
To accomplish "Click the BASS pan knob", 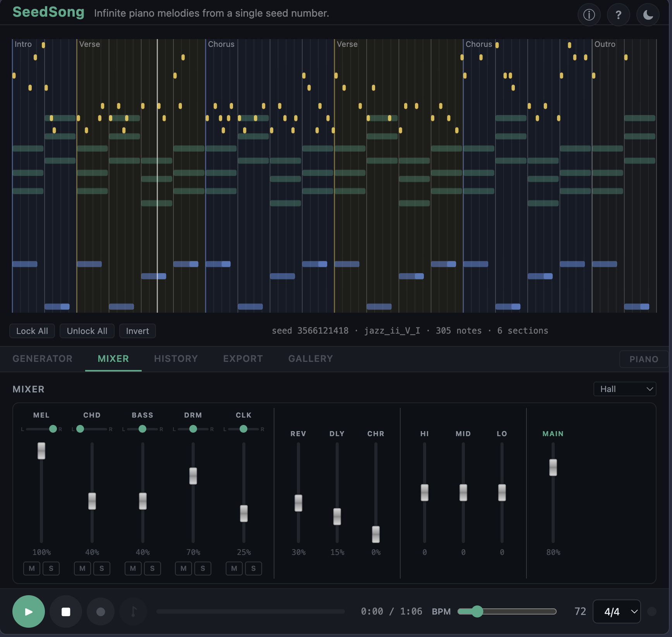I will tap(142, 429).
